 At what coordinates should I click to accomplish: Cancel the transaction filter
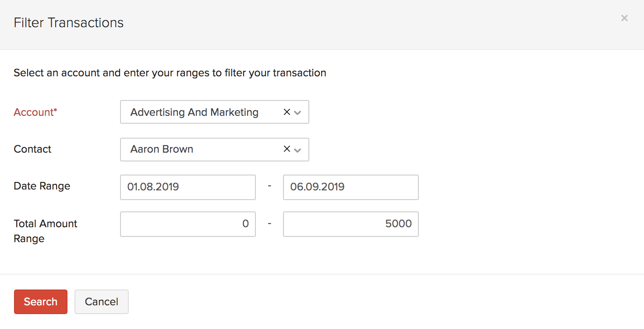(x=101, y=301)
